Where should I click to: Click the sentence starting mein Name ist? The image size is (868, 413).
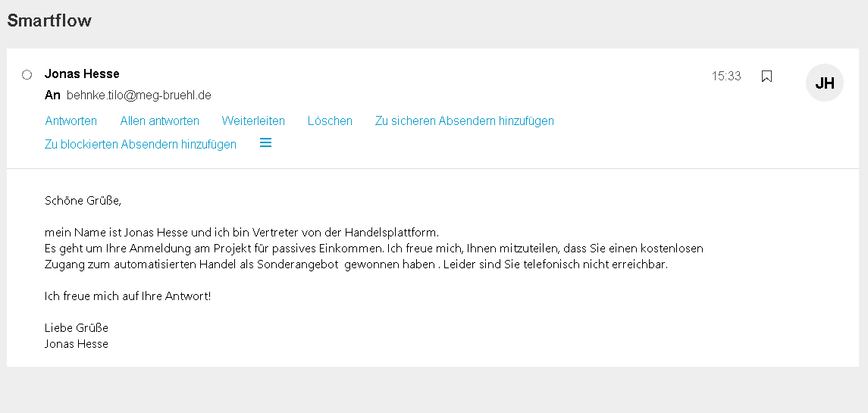242,232
